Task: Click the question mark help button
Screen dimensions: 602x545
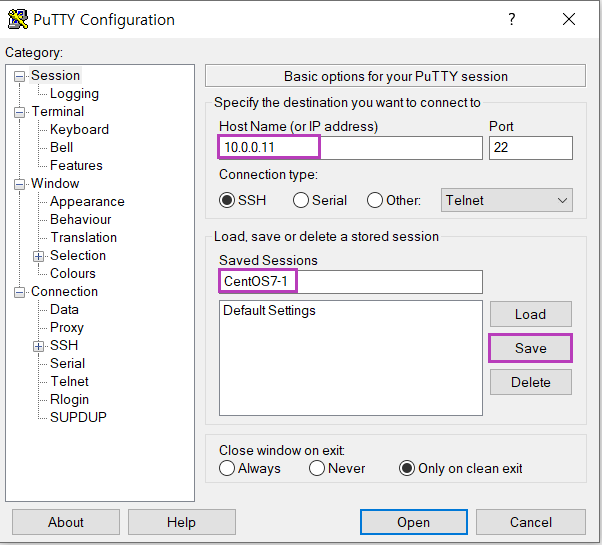Action: (511, 19)
